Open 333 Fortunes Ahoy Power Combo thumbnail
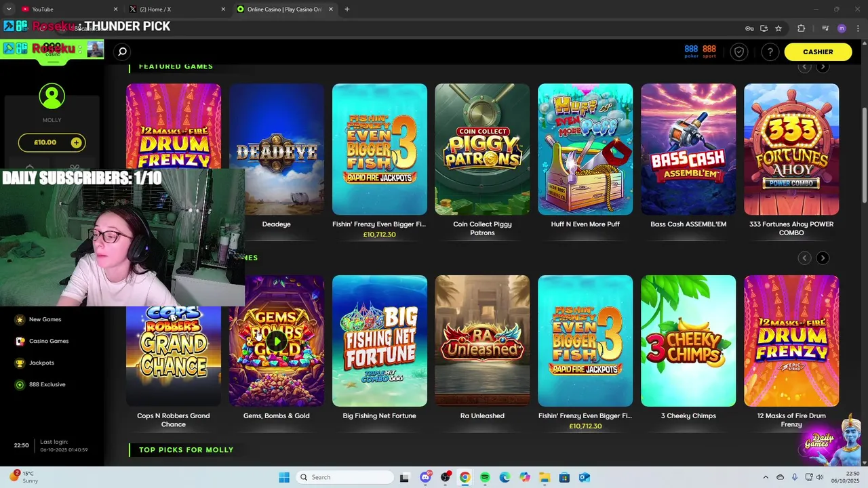 [x=791, y=149]
